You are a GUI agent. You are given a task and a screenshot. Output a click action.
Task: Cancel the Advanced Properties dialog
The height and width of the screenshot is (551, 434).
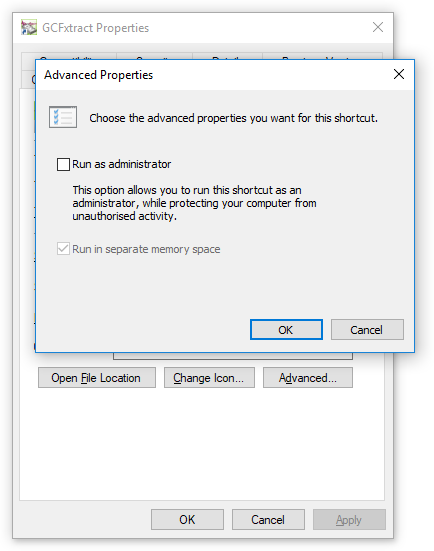pos(367,330)
